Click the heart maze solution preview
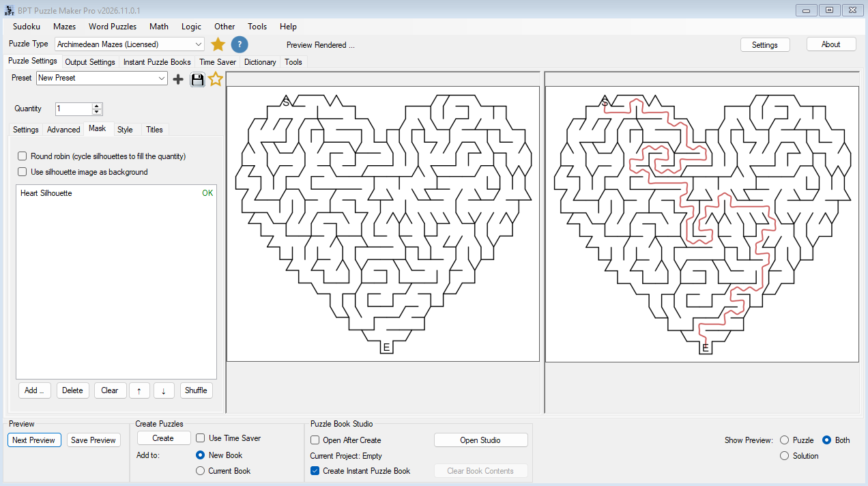Viewport: 868px width, 486px height. 701,224
